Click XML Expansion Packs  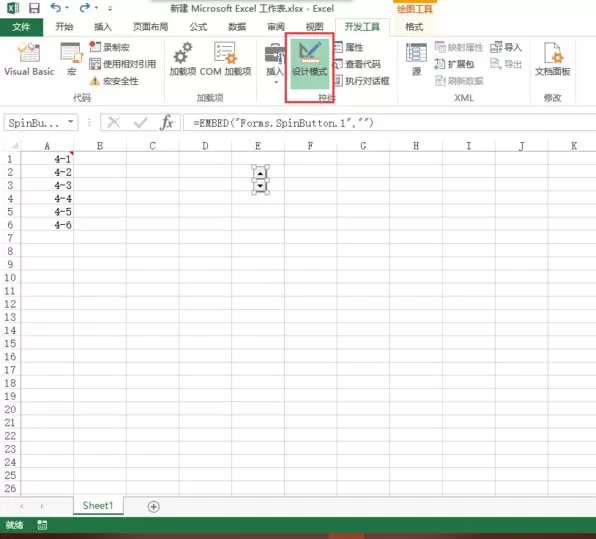(x=454, y=64)
